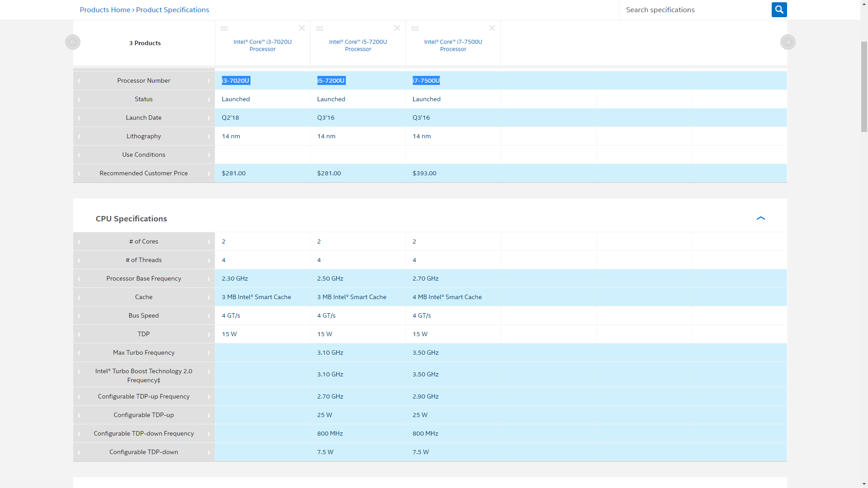Image resolution: width=868 pixels, height=488 pixels.
Task: Remove the Core i7-7500U product column
Action: click(x=492, y=28)
